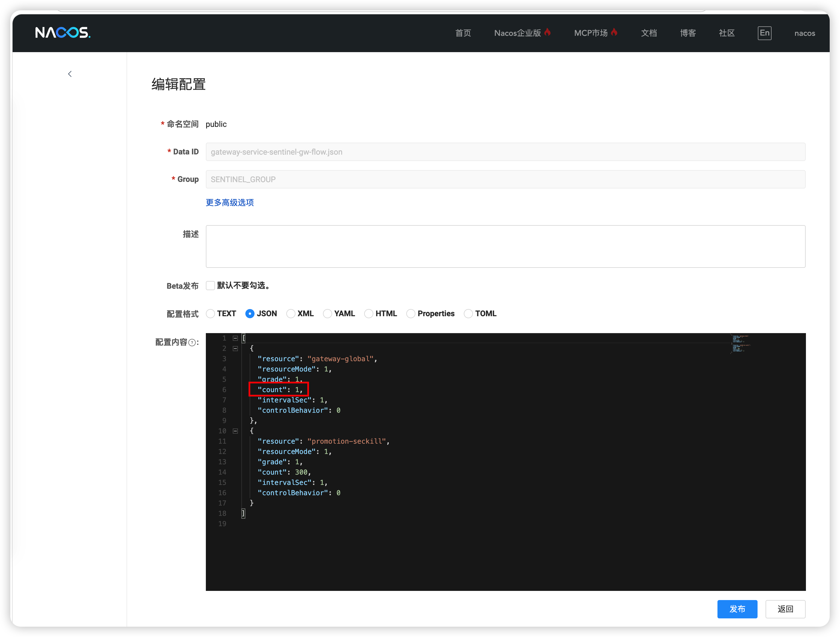Expand 更多高级选项 advanced options

[230, 202]
